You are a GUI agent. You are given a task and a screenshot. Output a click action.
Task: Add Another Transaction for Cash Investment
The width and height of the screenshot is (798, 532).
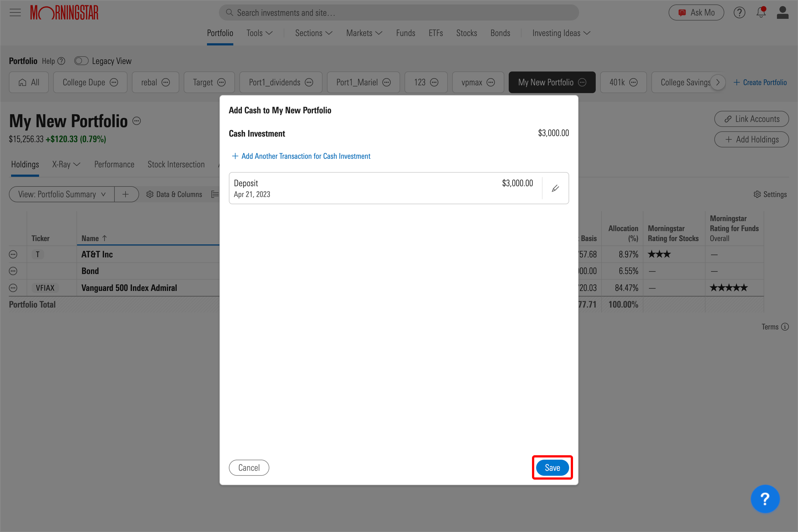(301, 156)
